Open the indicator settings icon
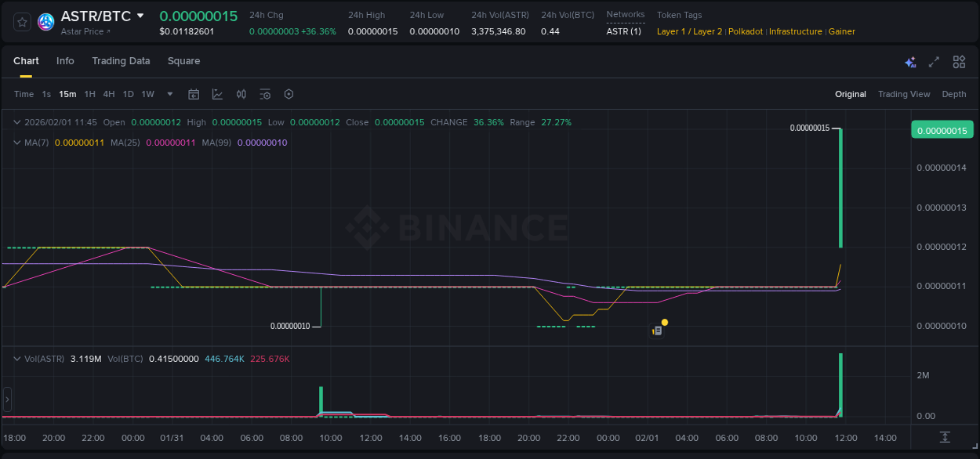980x459 pixels. (x=265, y=93)
